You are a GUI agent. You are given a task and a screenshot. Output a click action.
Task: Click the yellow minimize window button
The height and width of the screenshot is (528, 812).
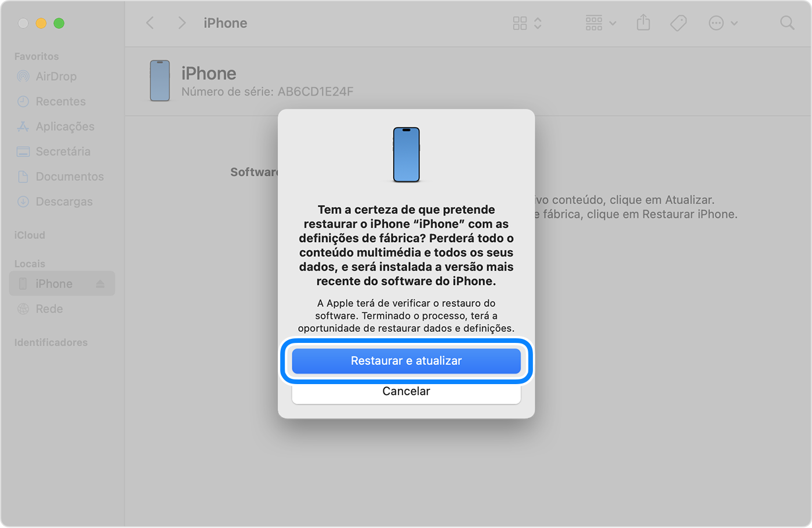pyautogui.click(x=41, y=23)
